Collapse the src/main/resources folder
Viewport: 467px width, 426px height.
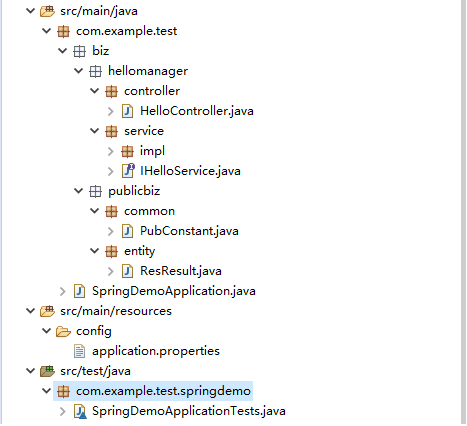click(30, 311)
